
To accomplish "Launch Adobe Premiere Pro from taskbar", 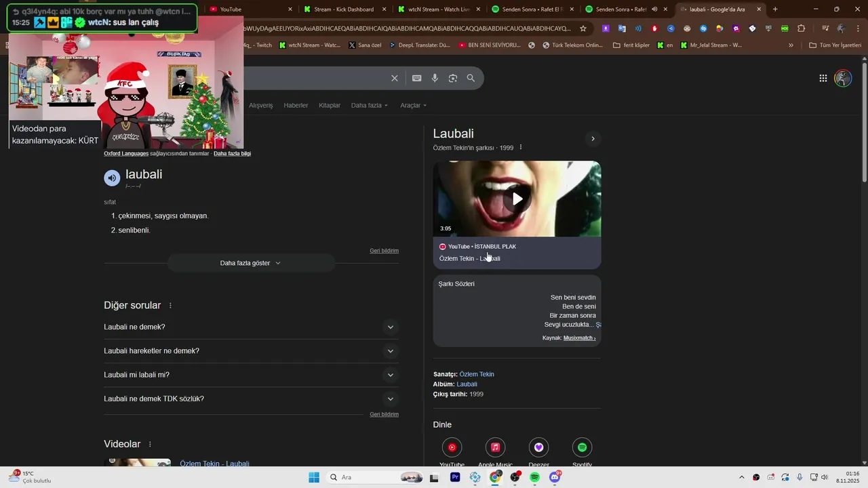I will (x=455, y=477).
